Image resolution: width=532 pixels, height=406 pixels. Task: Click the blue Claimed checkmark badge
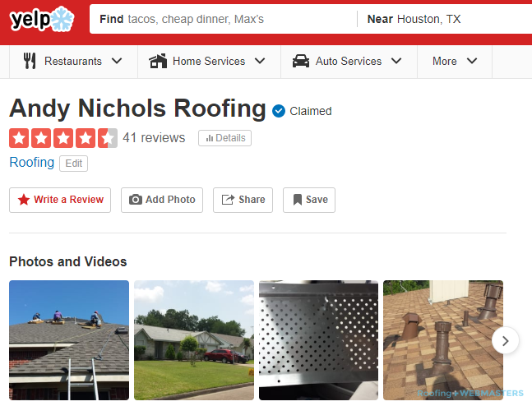(279, 111)
